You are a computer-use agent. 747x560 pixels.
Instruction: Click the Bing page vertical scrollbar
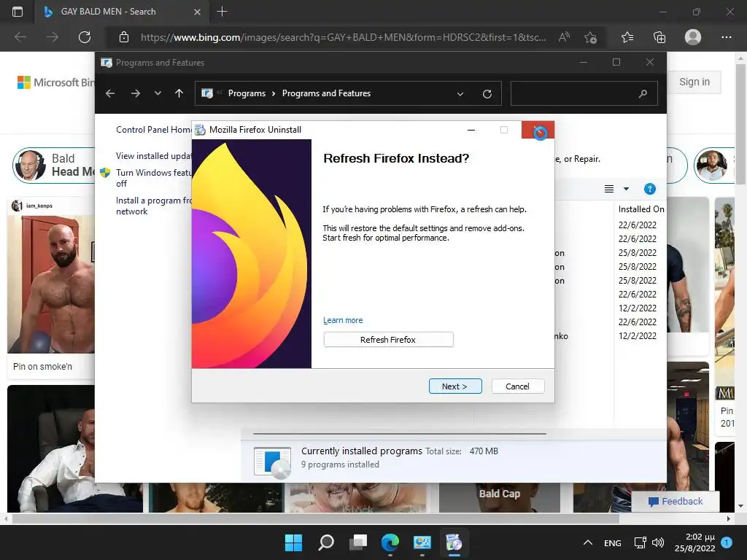tap(740, 125)
